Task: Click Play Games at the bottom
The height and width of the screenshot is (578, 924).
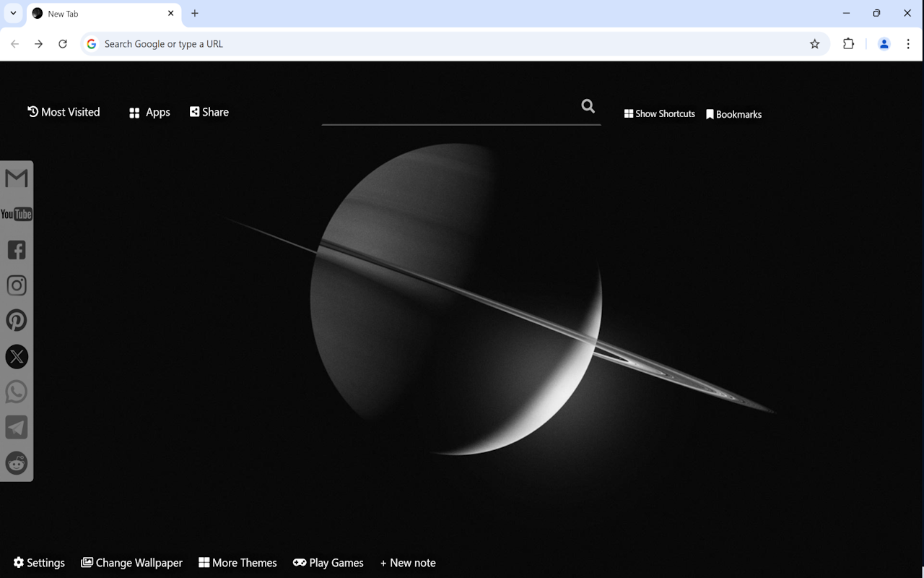Action: (x=328, y=562)
